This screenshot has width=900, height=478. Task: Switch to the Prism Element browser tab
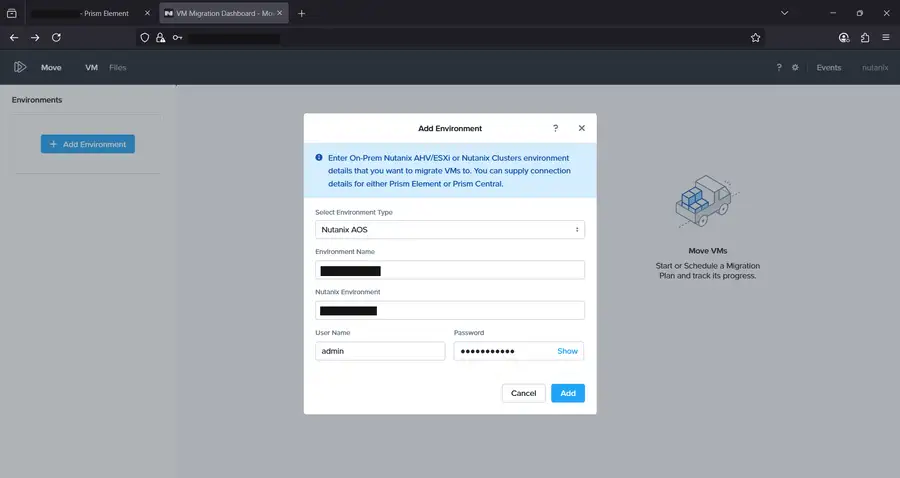90,13
